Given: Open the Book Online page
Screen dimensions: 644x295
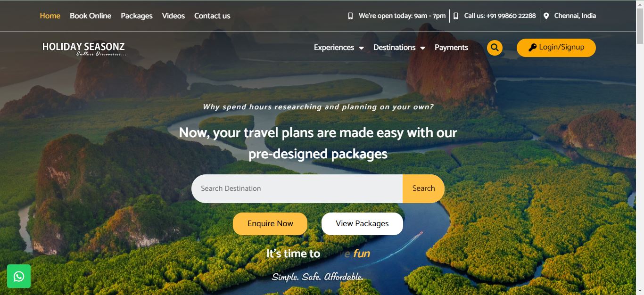Looking at the screenshot, I should (91, 16).
